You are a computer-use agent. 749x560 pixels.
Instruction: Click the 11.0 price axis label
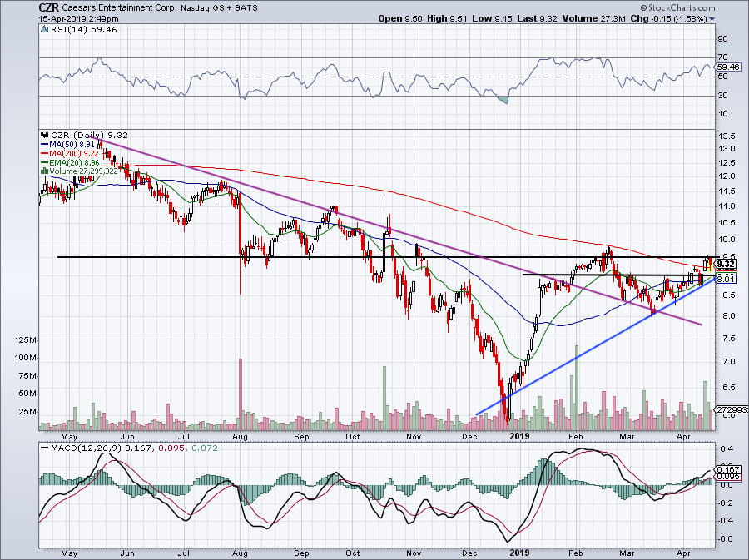point(727,206)
